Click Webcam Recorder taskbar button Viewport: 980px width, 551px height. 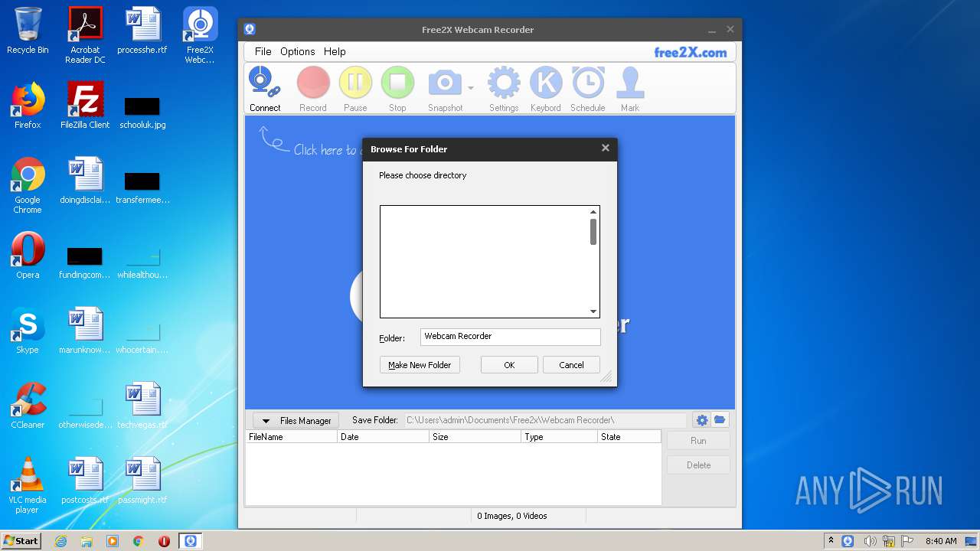coord(190,541)
